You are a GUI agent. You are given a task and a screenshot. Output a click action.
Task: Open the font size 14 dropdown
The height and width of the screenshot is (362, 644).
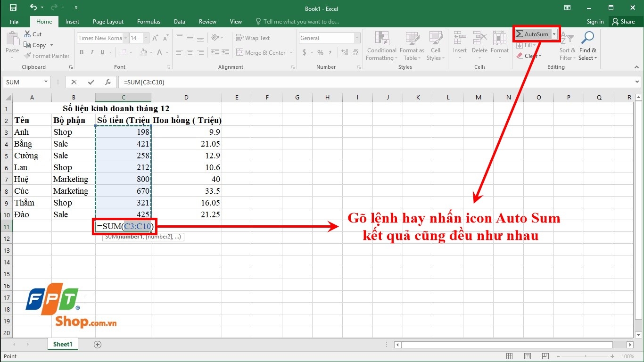(x=146, y=38)
